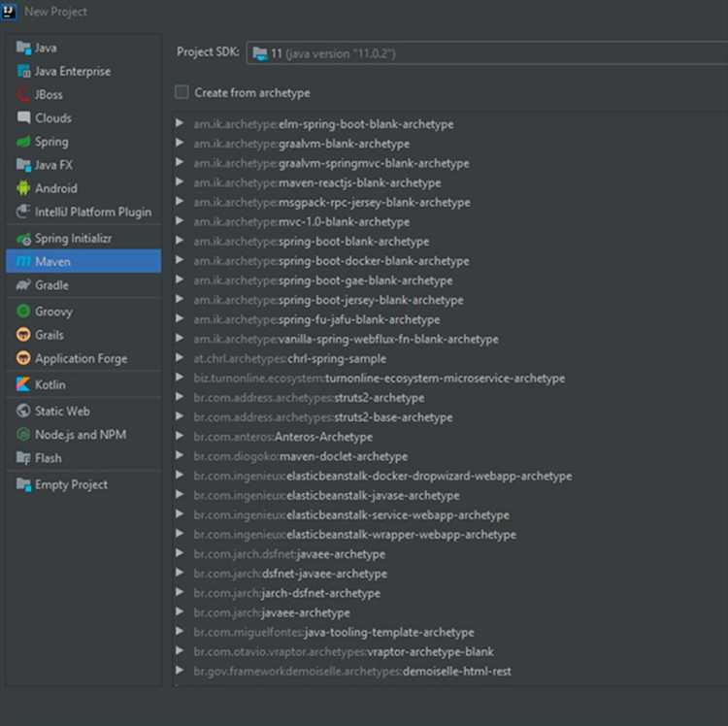Expand demoiselle-html-rest node
Viewport: 728px width, 726px height.
(180, 671)
